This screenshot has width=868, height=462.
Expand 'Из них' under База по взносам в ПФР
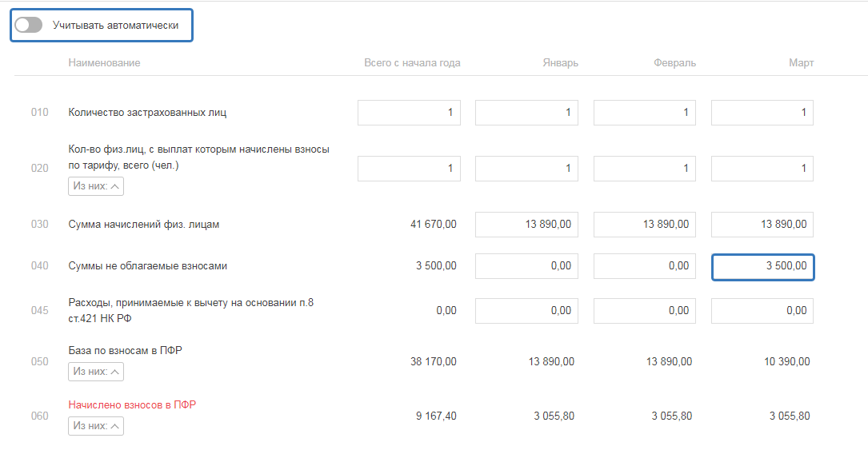coord(96,372)
